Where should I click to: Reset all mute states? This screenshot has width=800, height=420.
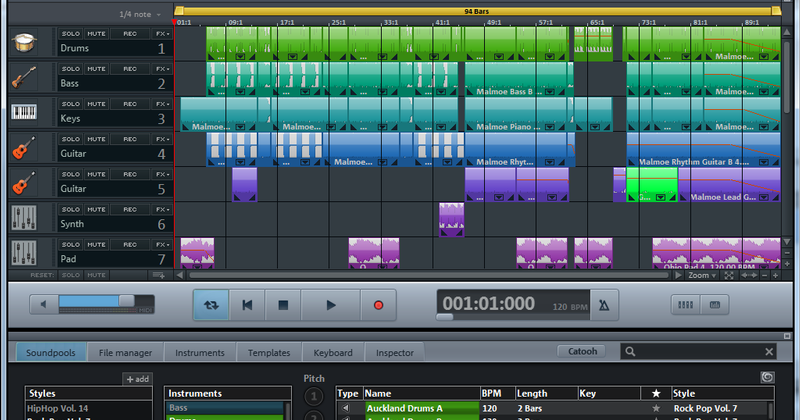point(96,275)
